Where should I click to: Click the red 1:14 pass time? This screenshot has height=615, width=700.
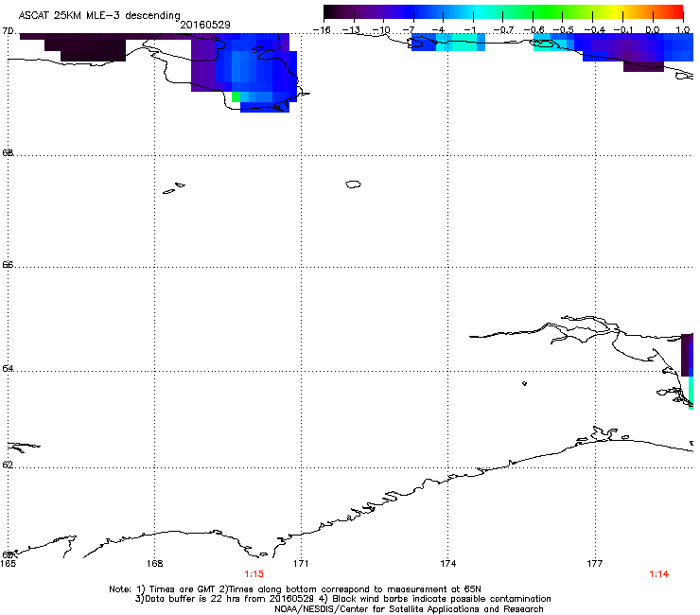click(659, 574)
